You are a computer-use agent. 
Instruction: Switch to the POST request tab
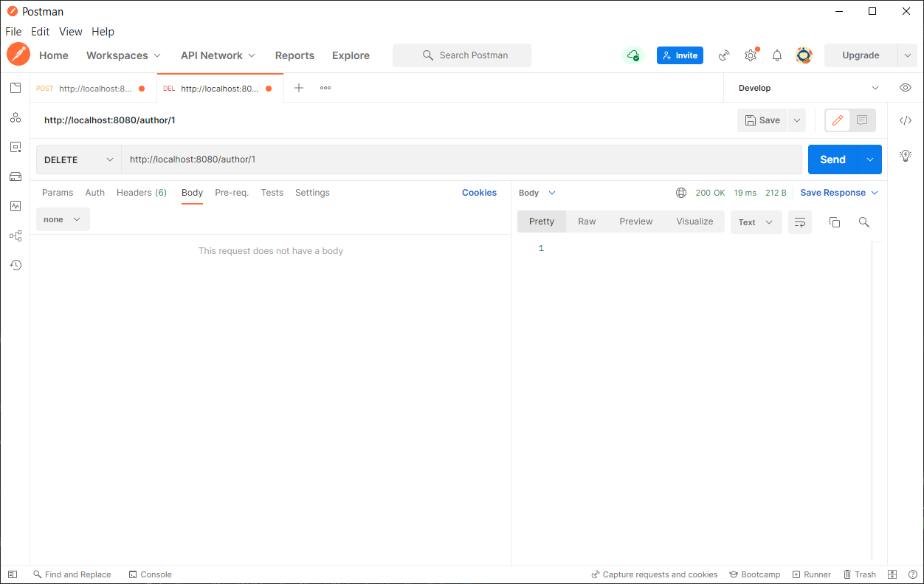[92, 88]
